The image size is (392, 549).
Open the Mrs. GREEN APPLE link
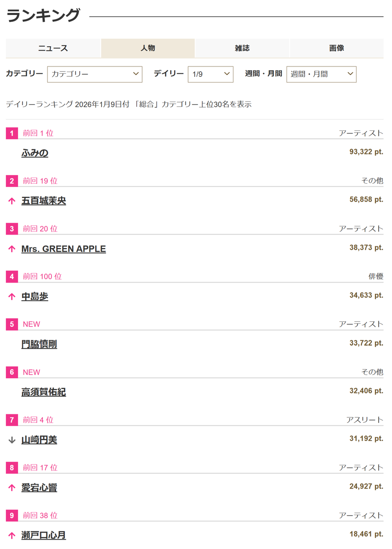pos(63,249)
